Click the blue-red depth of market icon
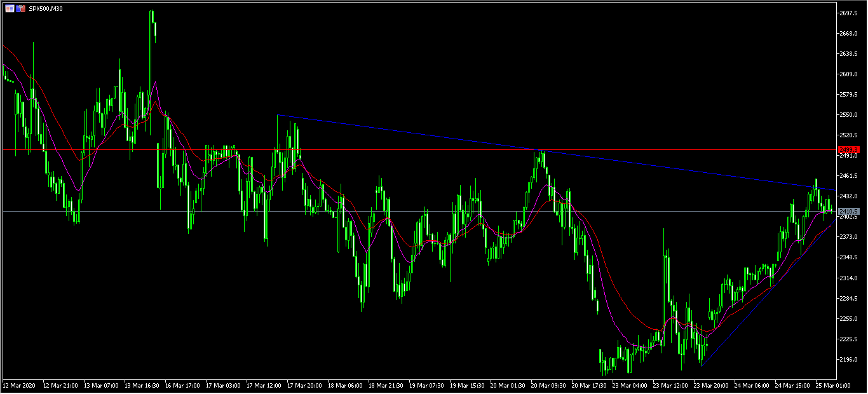Viewport: 868px width, 394px height. click(x=22, y=9)
